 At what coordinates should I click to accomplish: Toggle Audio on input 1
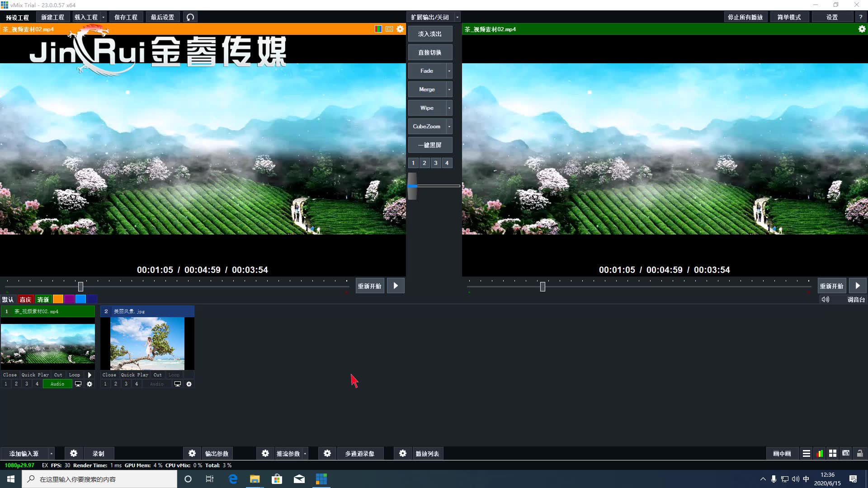(57, 384)
